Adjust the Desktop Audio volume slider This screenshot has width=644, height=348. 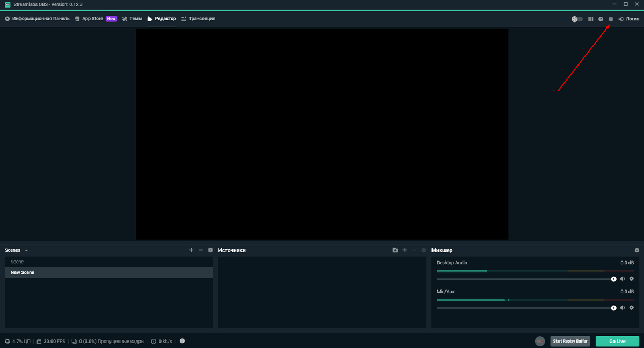coord(526,279)
